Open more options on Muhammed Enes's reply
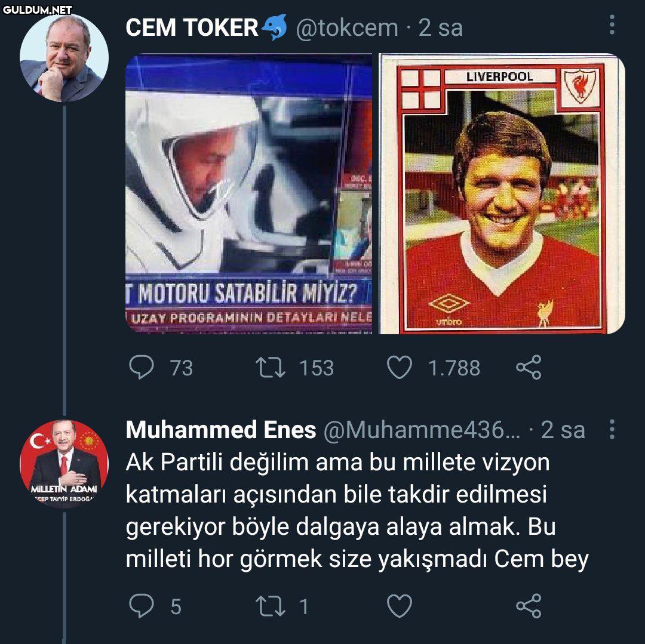 click(x=612, y=429)
